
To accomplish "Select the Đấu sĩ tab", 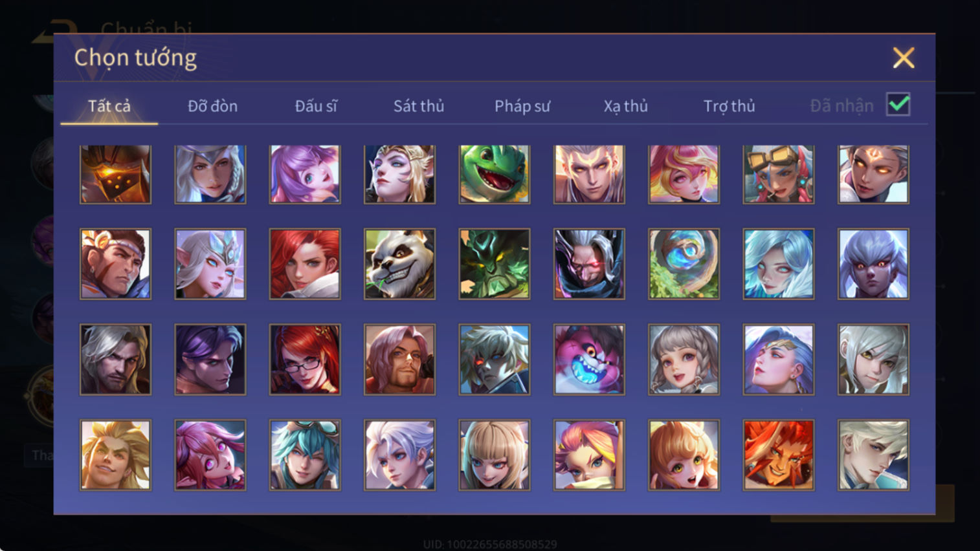I will pos(316,106).
